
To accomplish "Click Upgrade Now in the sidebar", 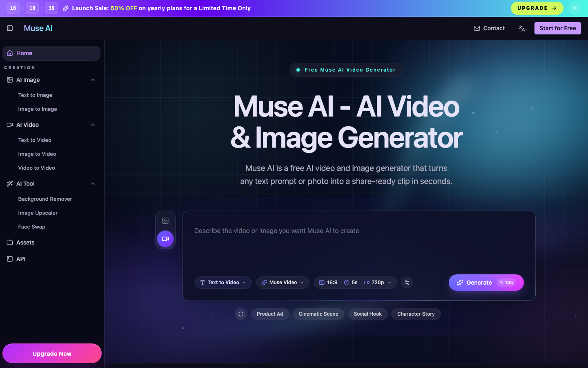I will [x=52, y=353].
